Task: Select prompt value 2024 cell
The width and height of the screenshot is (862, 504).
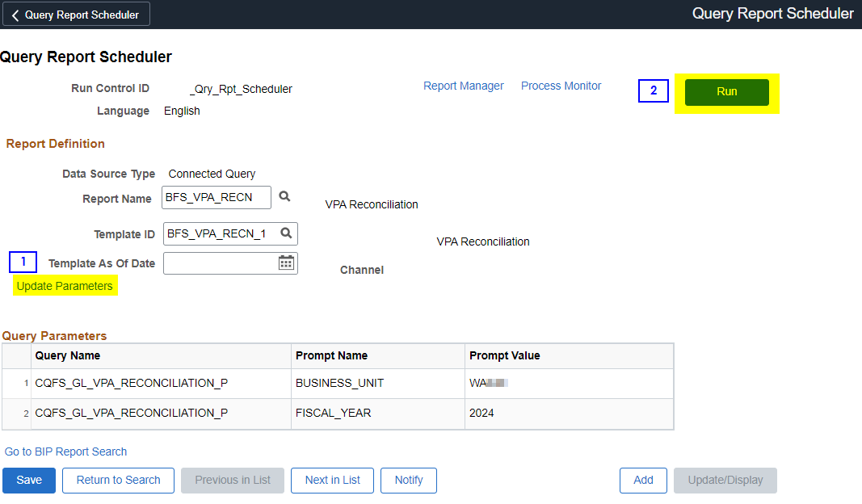Action: click(x=569, y=414)
